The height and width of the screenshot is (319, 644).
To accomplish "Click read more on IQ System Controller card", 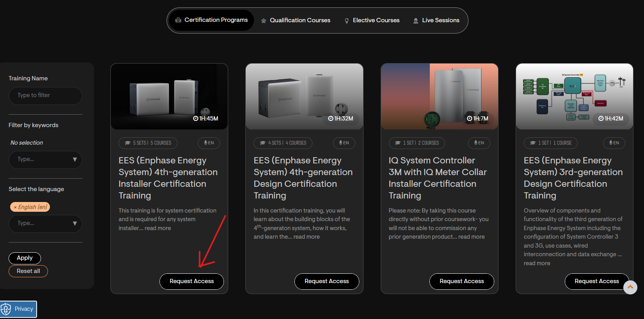I will [x=472, y=237].
